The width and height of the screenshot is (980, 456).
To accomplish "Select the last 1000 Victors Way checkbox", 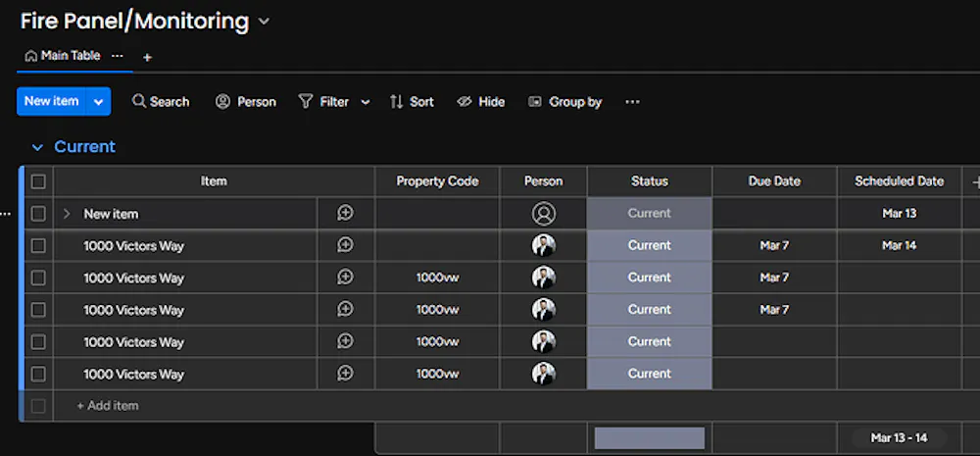I will click(38, 374).
